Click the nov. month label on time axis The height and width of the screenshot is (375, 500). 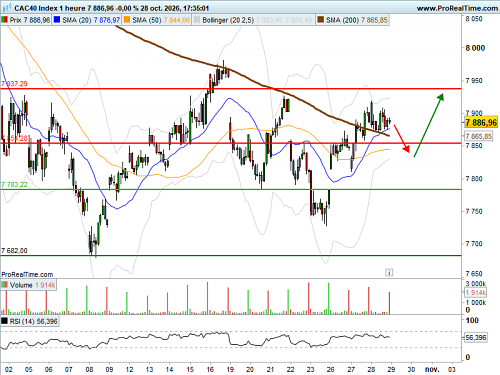(432, 369)
